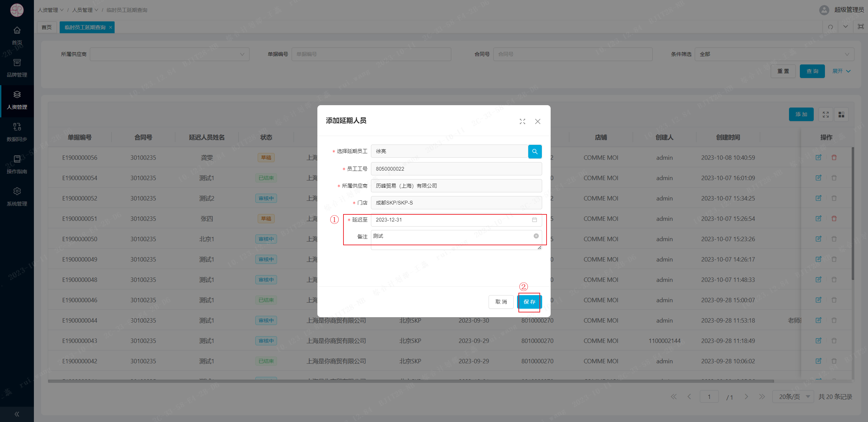Screen dimensions: 868x422
Task: Refresh the current tab page
Action: click(x=830, y=27)
